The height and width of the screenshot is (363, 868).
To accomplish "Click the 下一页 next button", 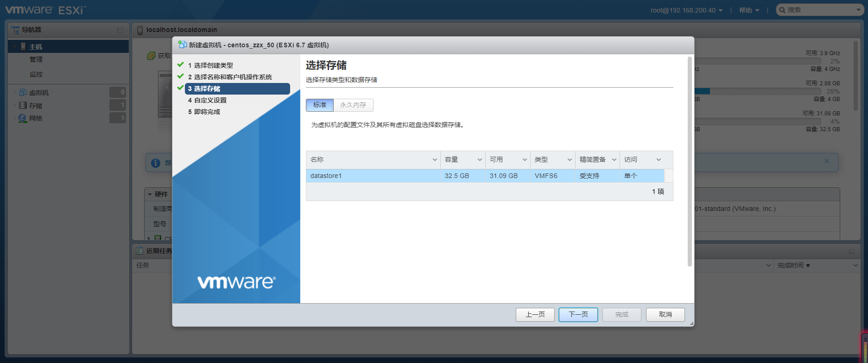I will pyautogui.click(x=578, y=315).
